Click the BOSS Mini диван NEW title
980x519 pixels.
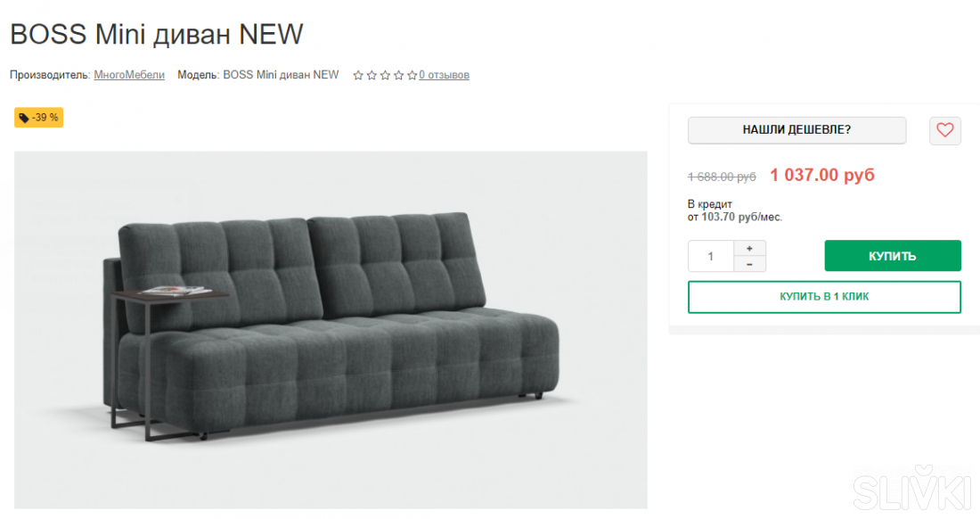click(157, 35)
